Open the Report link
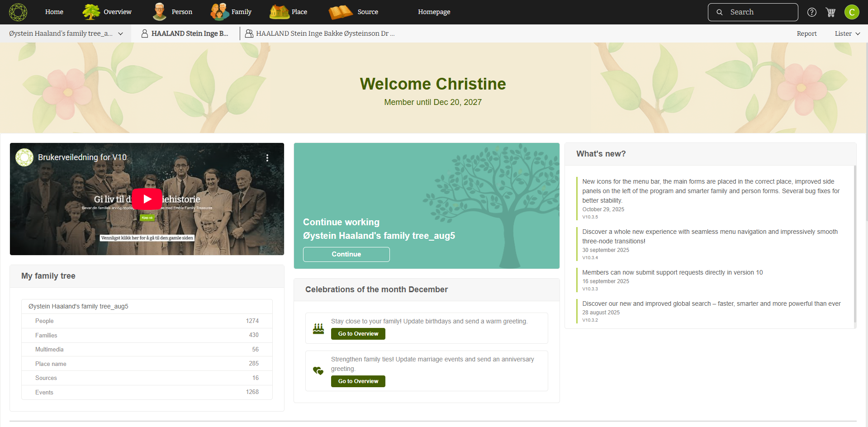This screenshot has height=427, width=868. [806, 33]
